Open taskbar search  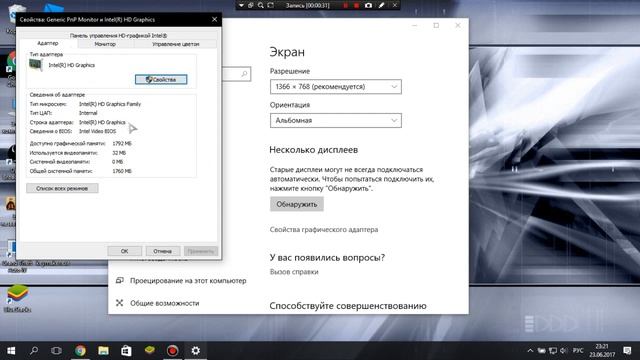tap(34, 351)
